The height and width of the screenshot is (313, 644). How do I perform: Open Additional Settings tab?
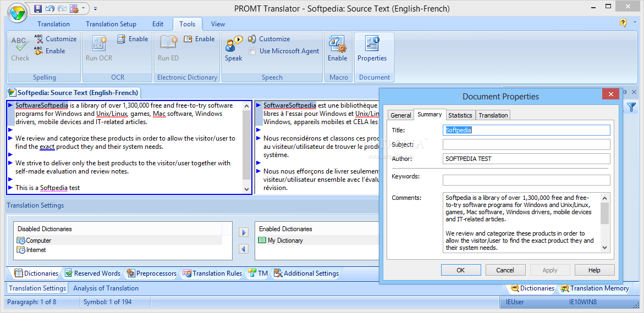(x=306, y=273)
